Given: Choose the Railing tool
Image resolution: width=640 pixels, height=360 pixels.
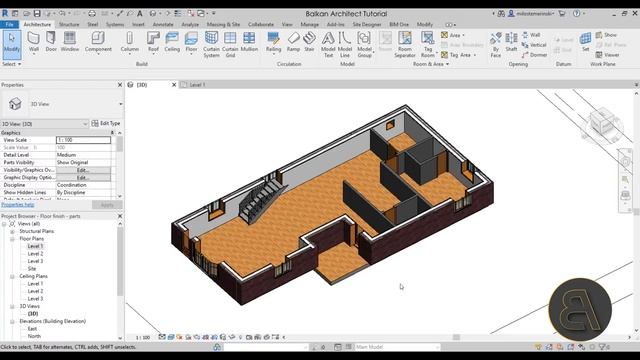Looking at the screenshot, I should pyautogui.click(x=273, y=42).
